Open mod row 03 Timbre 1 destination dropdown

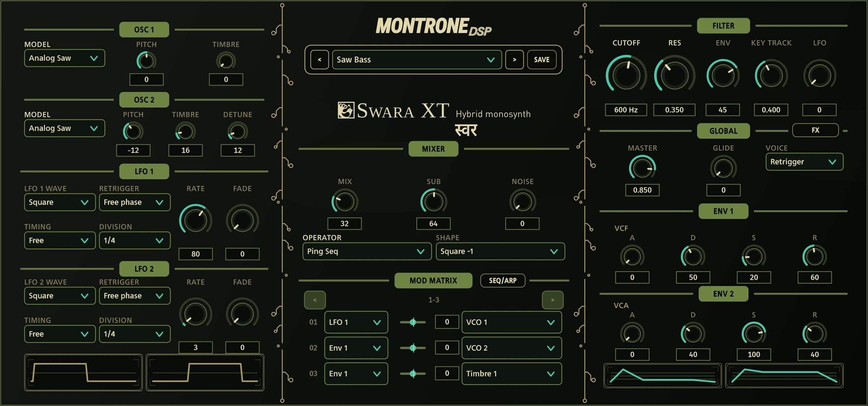pos(511,373)
